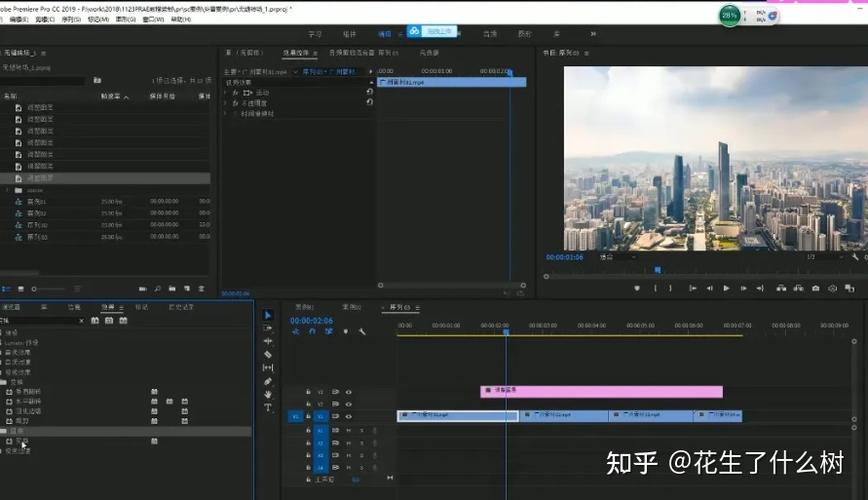Select the Type tool

[268, 408]
